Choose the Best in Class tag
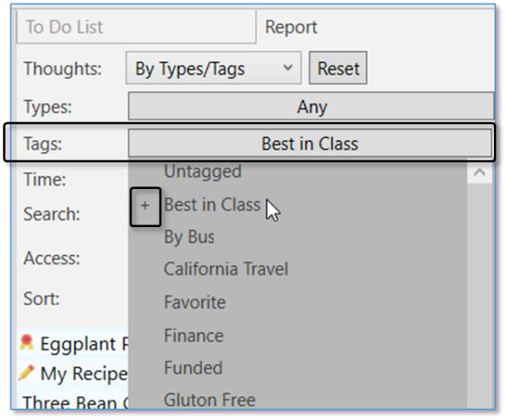Screen dimensions: 506x420 [212, 205]
